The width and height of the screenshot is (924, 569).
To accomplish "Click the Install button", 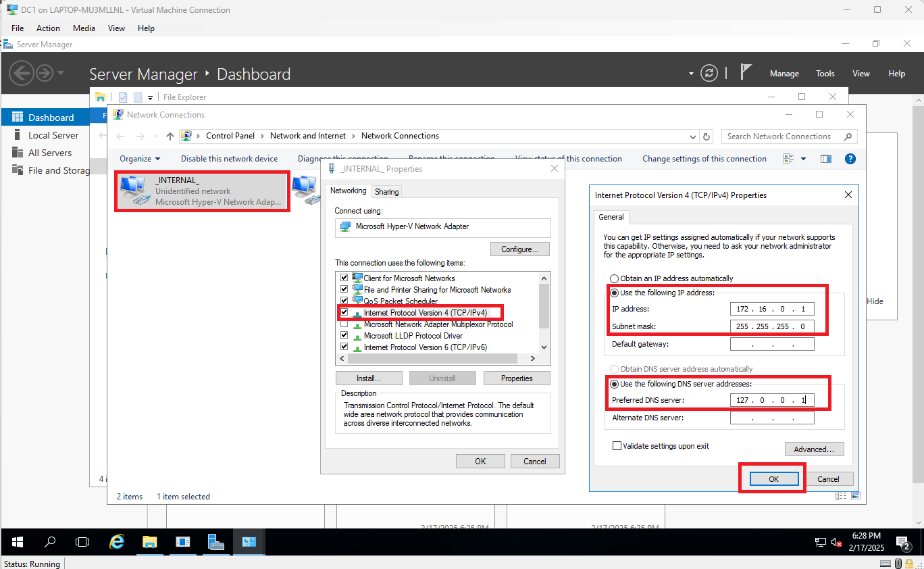I will [x=369, y=378].
